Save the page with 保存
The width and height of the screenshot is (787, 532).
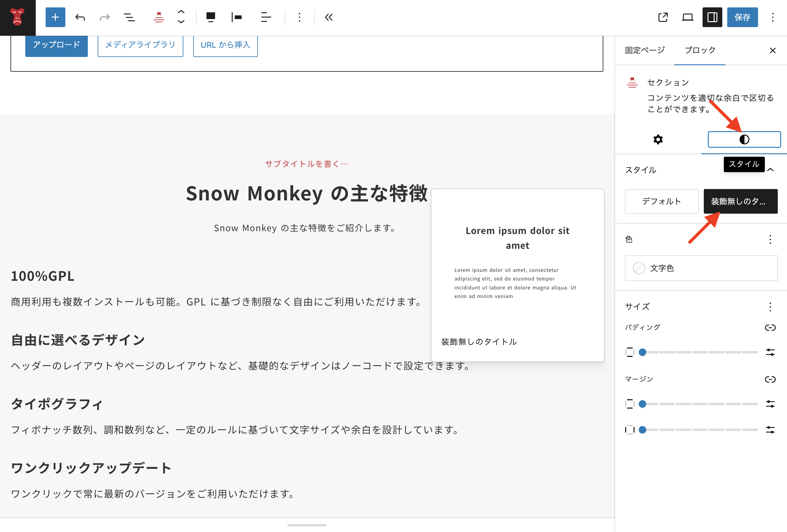tap(742, 17)
